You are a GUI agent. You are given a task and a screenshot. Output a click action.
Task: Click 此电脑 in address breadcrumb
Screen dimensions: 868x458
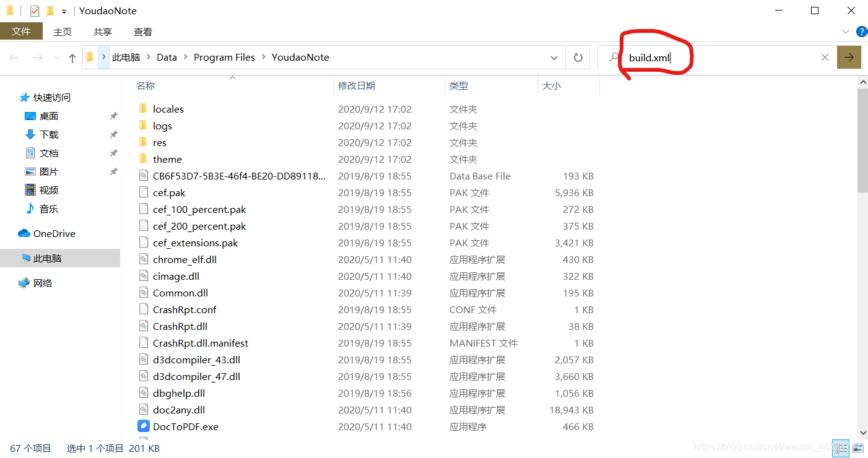click(x=126, y=58)
